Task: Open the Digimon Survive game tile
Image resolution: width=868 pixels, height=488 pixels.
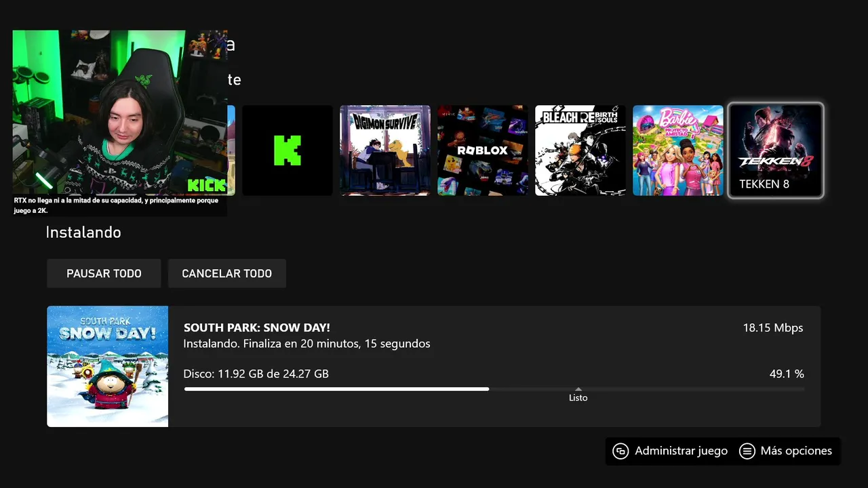Action: 385,150
